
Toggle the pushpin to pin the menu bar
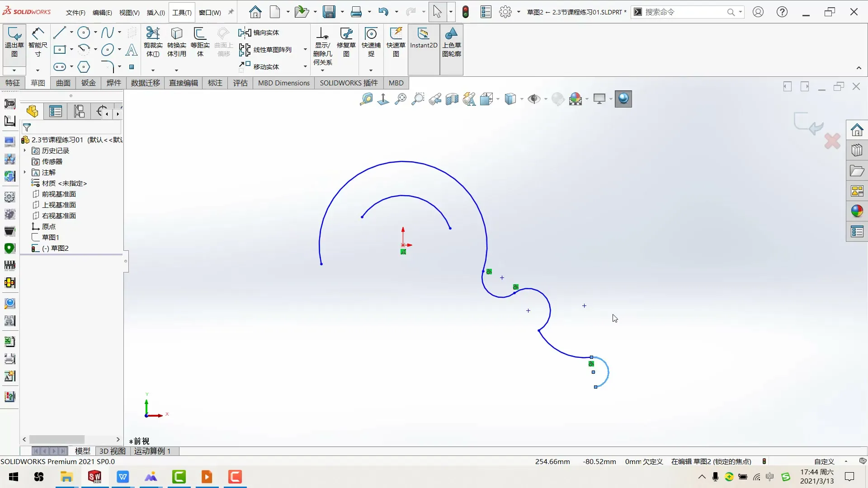[231, 12]
